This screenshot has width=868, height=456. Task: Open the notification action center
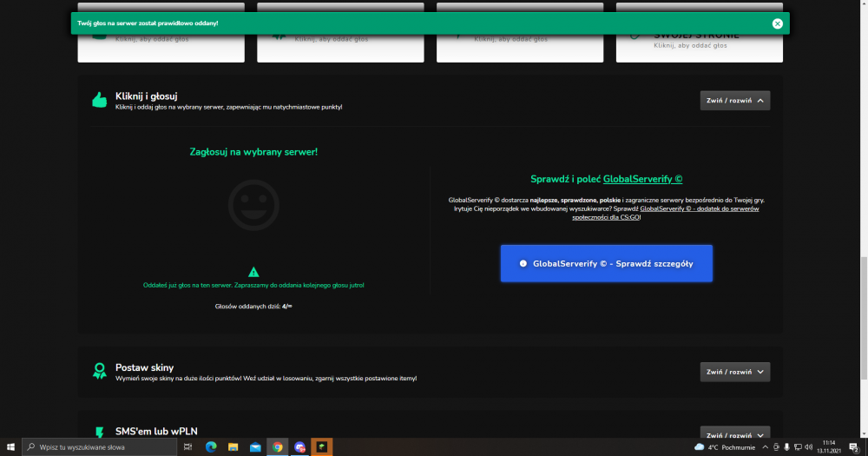[854, 447]
